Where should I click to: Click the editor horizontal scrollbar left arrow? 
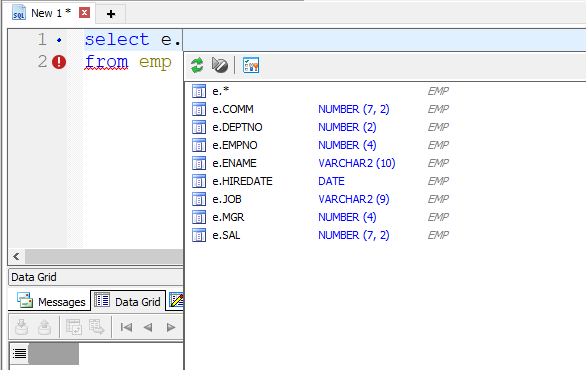[16, 256]
